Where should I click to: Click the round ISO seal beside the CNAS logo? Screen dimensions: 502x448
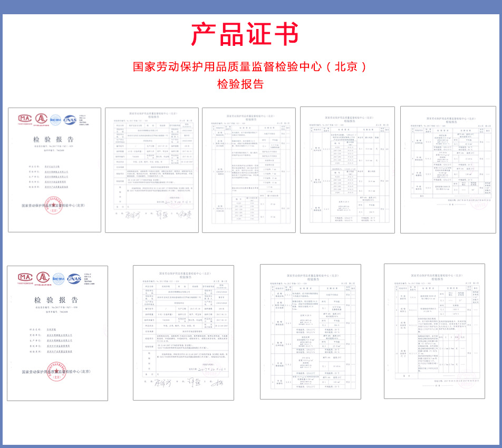coord(55,120)
